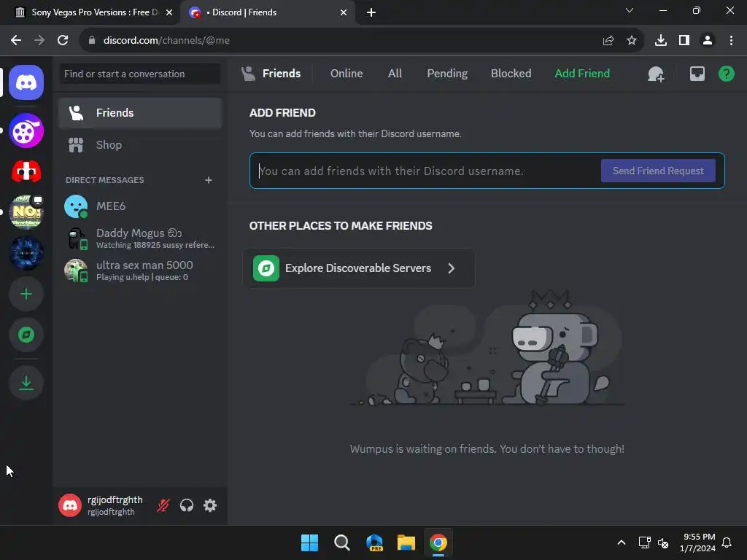Switch to the Pending tab

coord(447,74)
